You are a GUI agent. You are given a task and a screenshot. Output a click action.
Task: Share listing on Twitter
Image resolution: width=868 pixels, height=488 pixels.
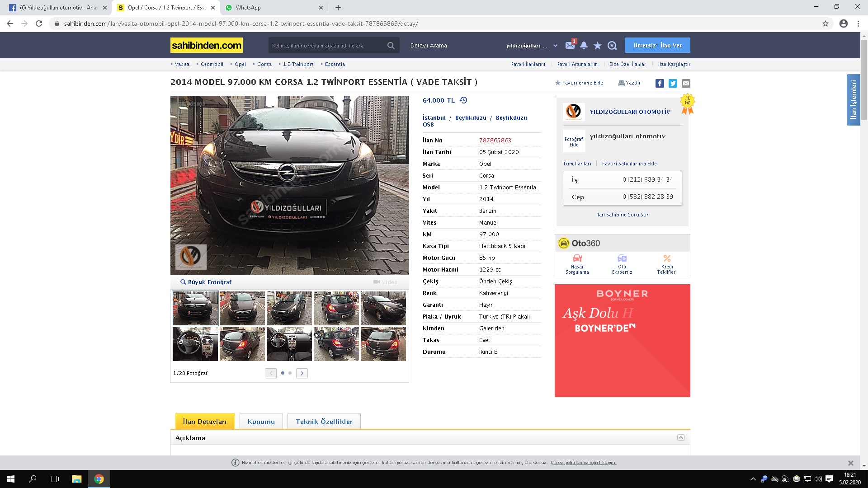673,83
